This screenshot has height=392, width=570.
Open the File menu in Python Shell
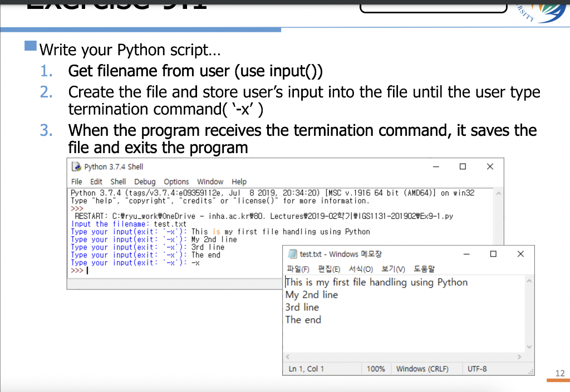(76, 182)
